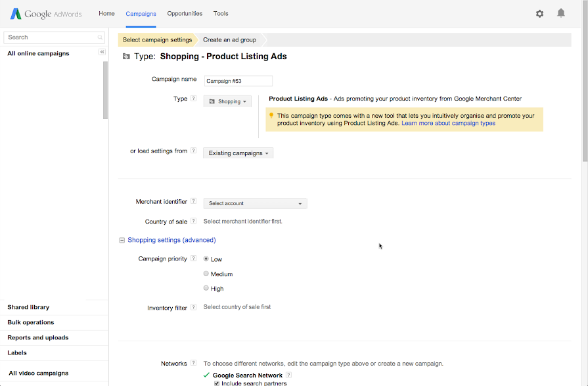The width and height of the screenshot is (588, 386).
Task: Open help for Merchant identifier
Action: 194,201
